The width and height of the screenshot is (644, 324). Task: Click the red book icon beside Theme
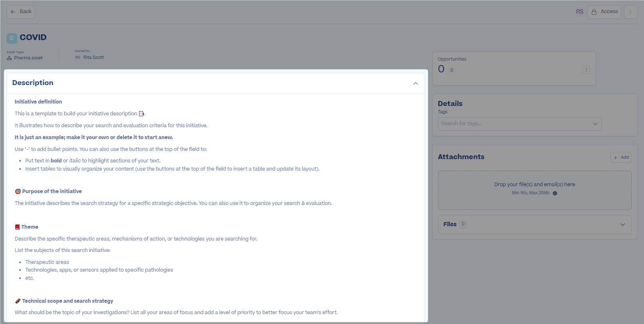17,227
